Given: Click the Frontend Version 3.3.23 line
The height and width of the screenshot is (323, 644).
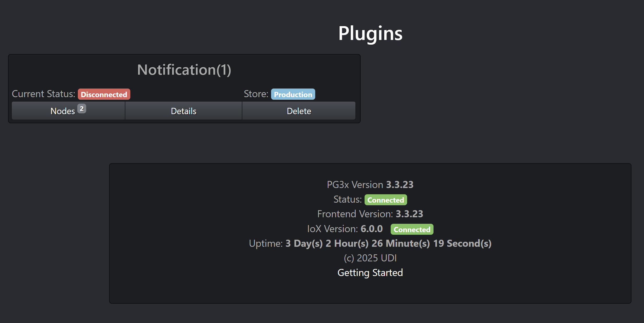Looking at the screenshot, I should 370,214.
